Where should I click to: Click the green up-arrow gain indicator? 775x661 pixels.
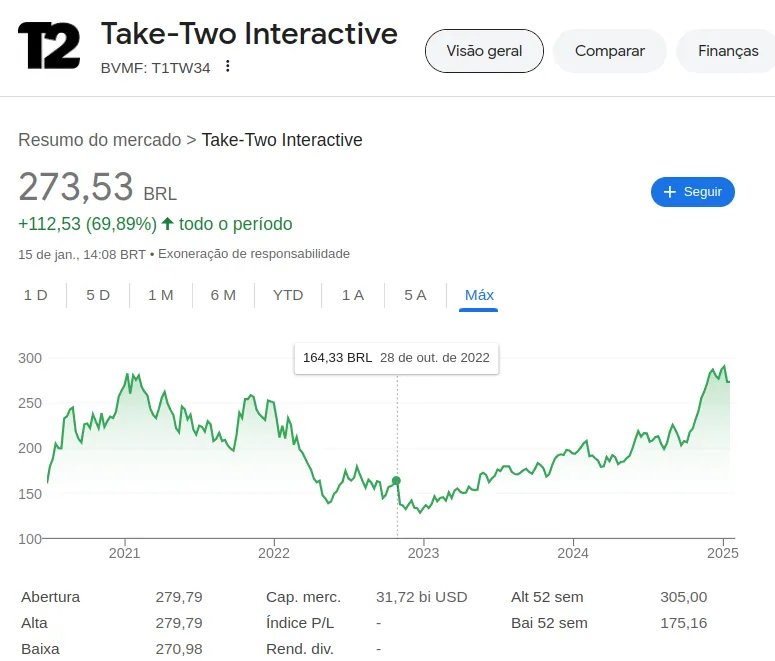tap(167, 224)
